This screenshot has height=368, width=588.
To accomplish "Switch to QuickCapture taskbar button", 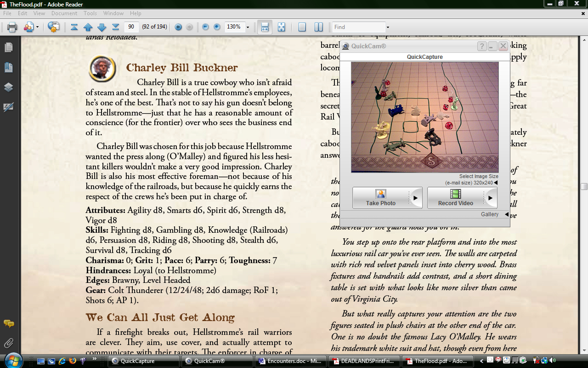I will pos(144,362).
